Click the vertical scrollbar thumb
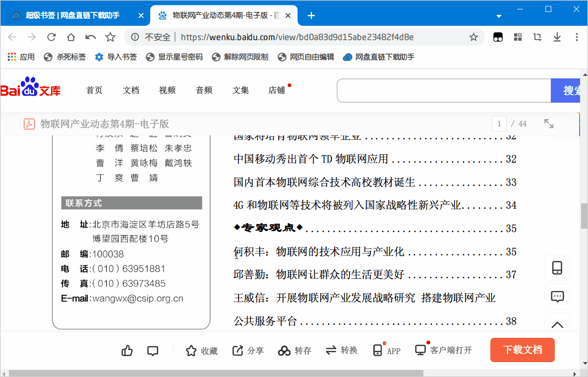Screen dimensions: 588x377 coord(584,216)
